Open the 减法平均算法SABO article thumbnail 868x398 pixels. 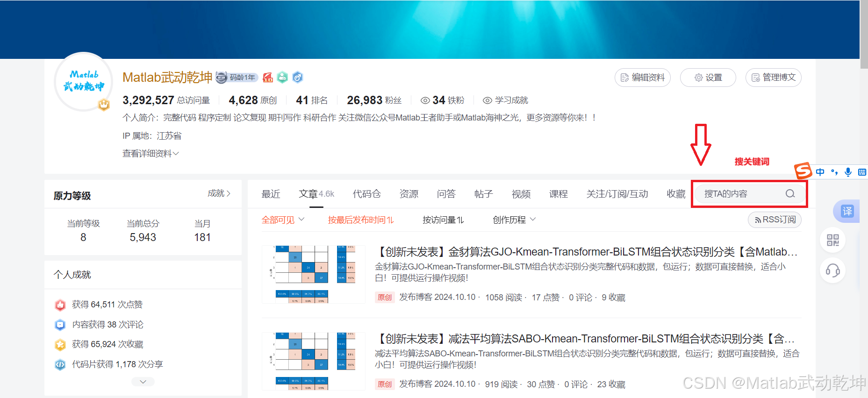point(314,361)
